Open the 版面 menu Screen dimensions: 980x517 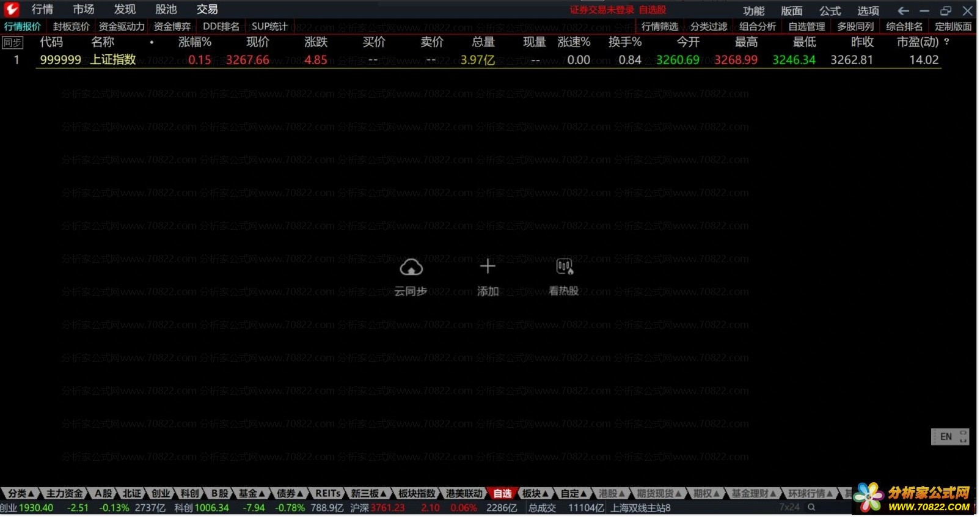pyautogui.click(x=792, y=11)
